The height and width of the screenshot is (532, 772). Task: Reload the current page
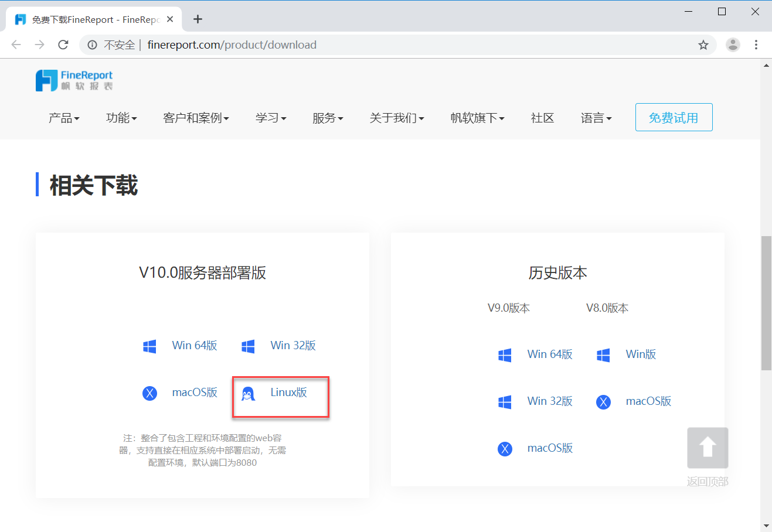click(x=63, y=45)
